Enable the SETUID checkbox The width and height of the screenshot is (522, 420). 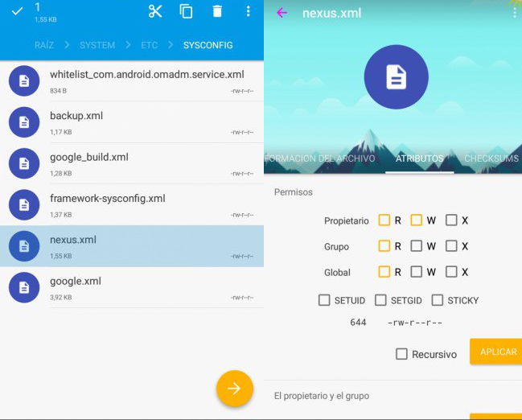(324, 300)
